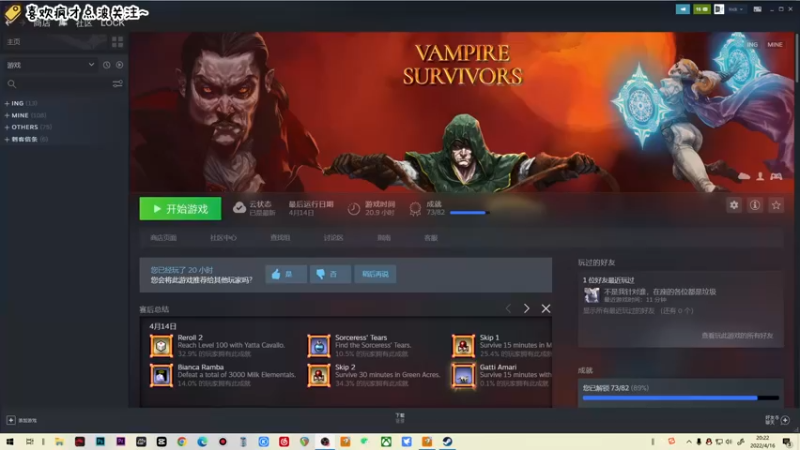Click the 73/82 unlocked progress bar
This screenshot has width=800, height=450.
click(681, 398)
